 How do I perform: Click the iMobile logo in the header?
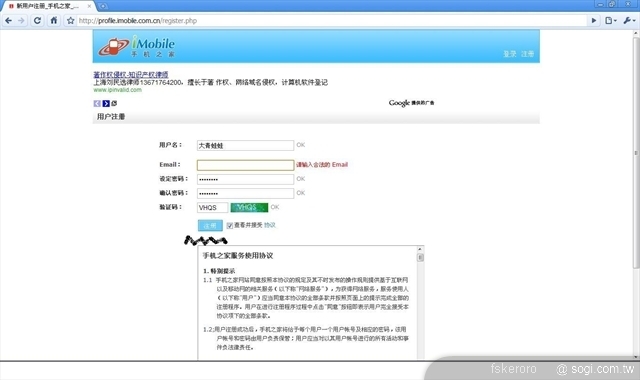pyautogui.click(x=136, y=46)
